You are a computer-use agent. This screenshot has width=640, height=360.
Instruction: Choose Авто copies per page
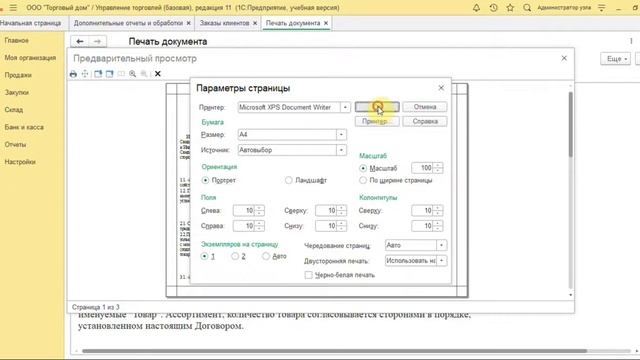(266, 256)
